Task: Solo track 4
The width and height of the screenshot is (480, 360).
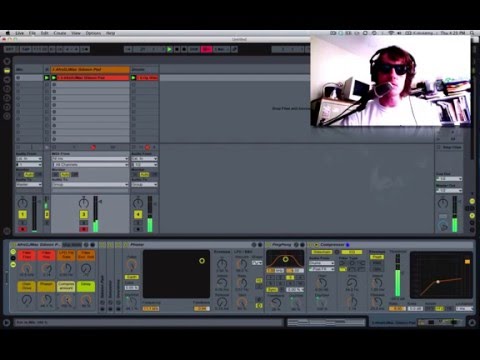Action: tap(138, 223)
